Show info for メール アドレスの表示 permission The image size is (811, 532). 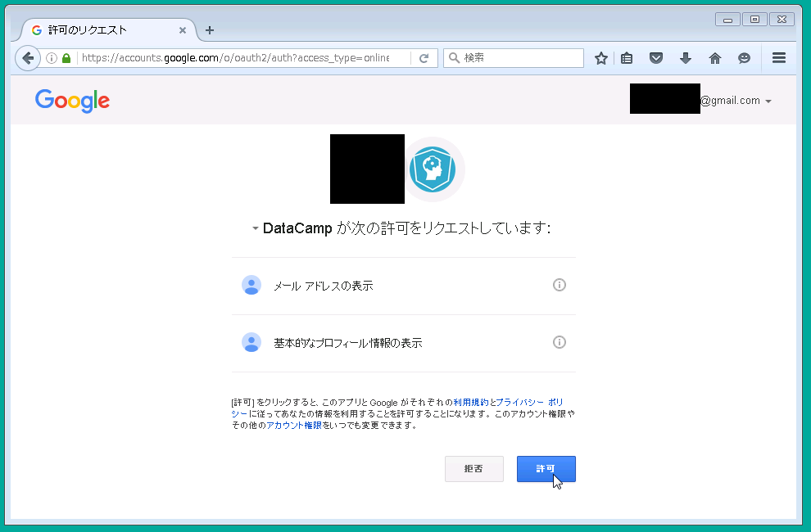(560, 285)
